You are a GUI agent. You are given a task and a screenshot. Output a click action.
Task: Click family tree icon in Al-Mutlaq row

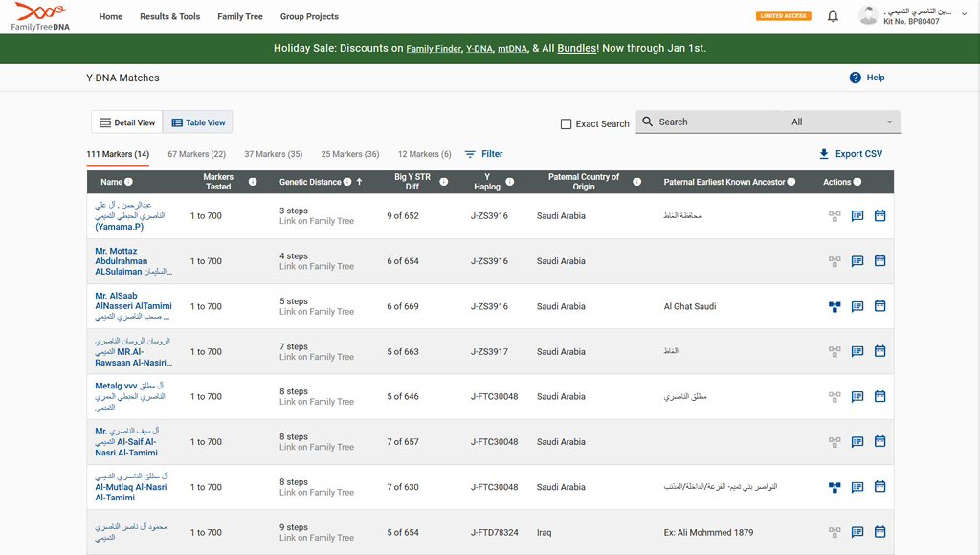835,487
